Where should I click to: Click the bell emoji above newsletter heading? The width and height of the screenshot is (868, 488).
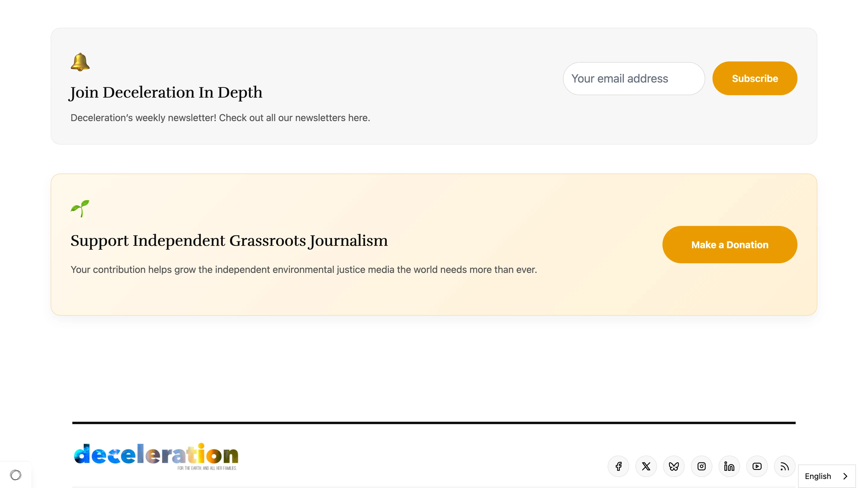click(x=80, y=62)
